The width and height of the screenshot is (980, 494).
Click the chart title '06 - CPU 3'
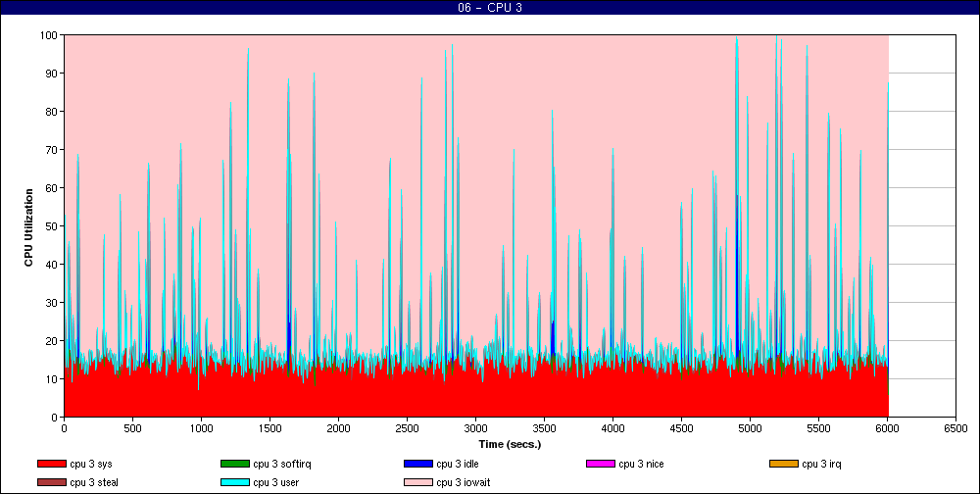point(490,8)
